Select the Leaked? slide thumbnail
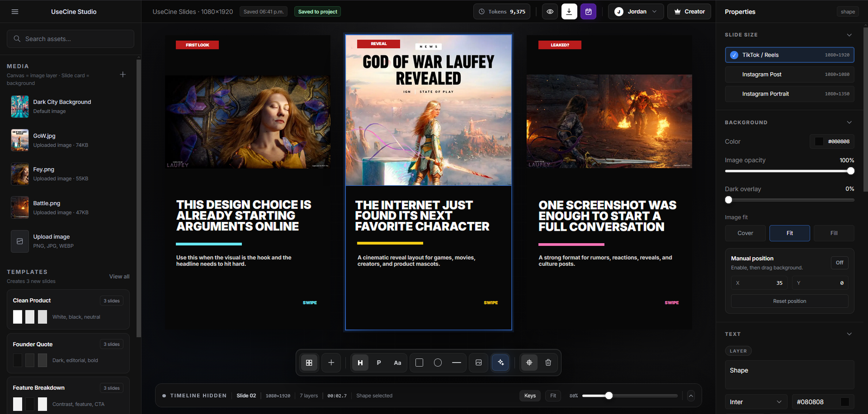This screenshot has height=414, width=868. point(609,182)
